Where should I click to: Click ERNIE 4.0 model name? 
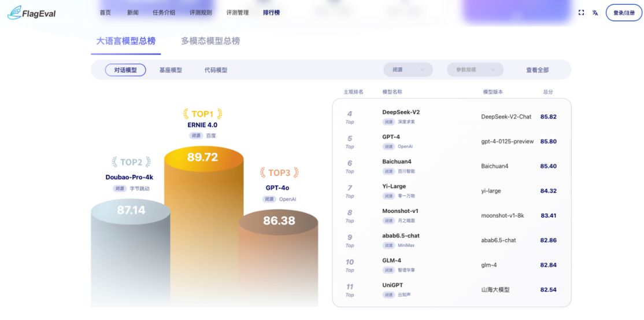point(203,124)
